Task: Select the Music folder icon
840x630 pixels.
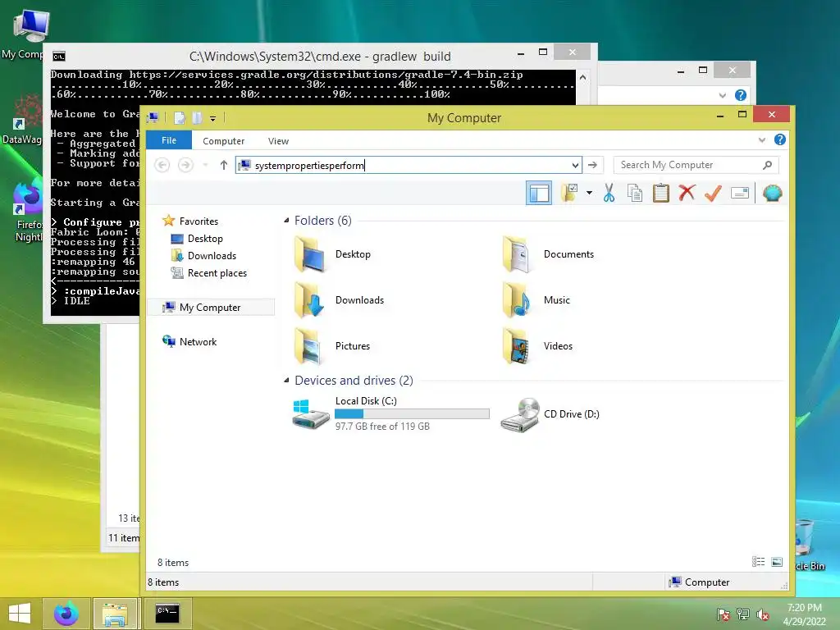Action: (517, 300)
